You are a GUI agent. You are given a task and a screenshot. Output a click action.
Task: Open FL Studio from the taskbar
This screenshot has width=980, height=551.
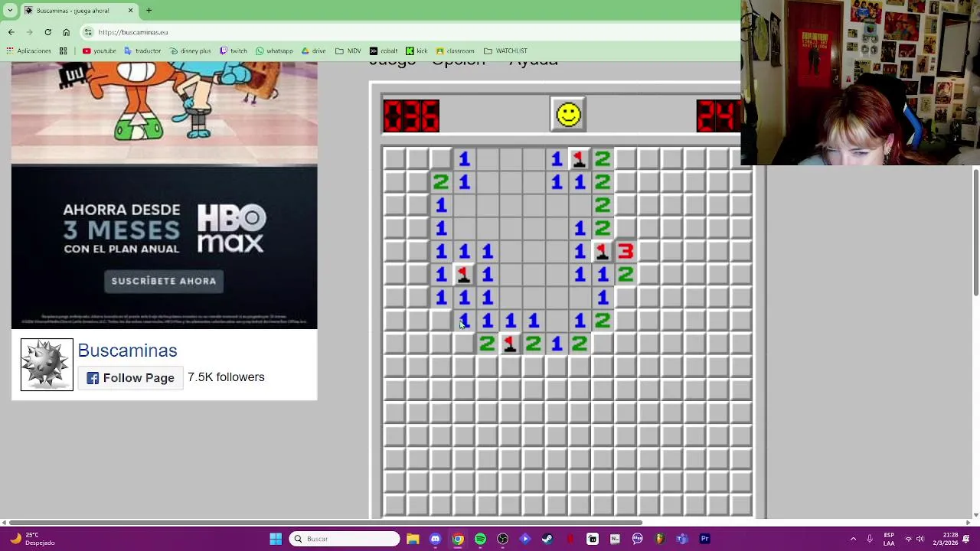pos(660,539)
